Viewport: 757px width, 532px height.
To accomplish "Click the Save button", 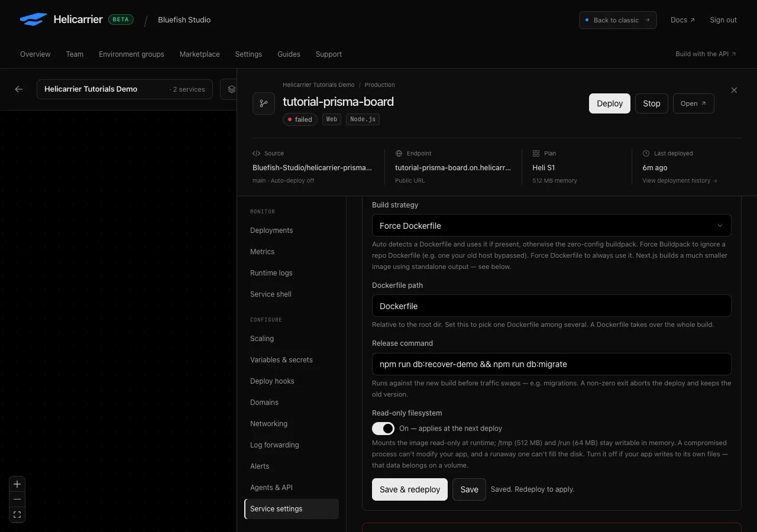I will pyautogui.click(x=469, y=489).
